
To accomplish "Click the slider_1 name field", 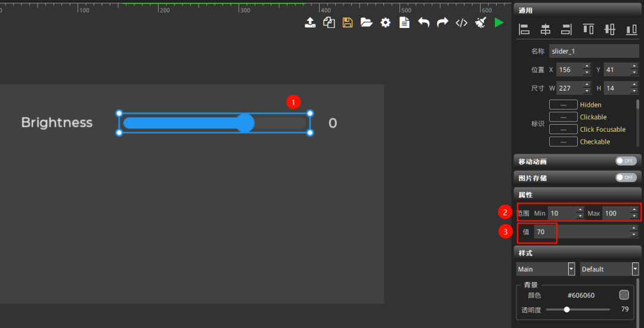I will (594, 51).
